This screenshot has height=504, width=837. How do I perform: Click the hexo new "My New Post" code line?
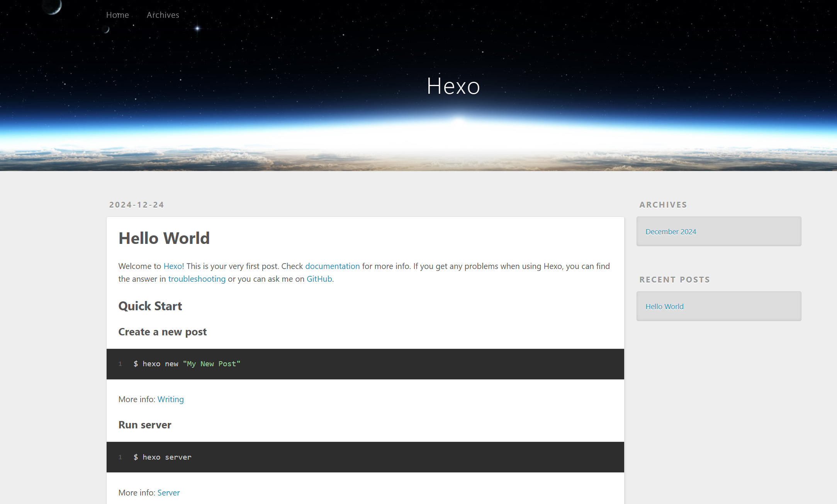(187, 364)
